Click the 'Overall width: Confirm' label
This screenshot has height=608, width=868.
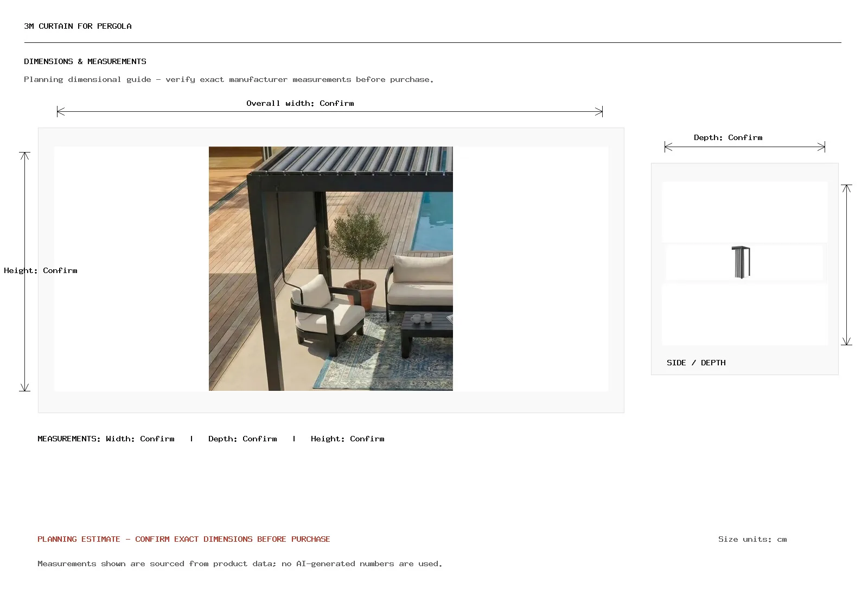tap(300, 103)
